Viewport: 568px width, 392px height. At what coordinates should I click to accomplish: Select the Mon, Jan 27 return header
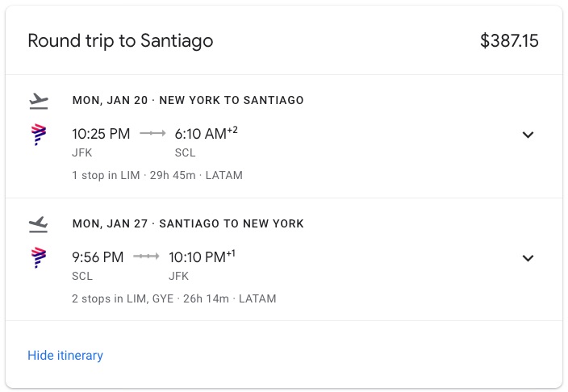click(188, 223)
